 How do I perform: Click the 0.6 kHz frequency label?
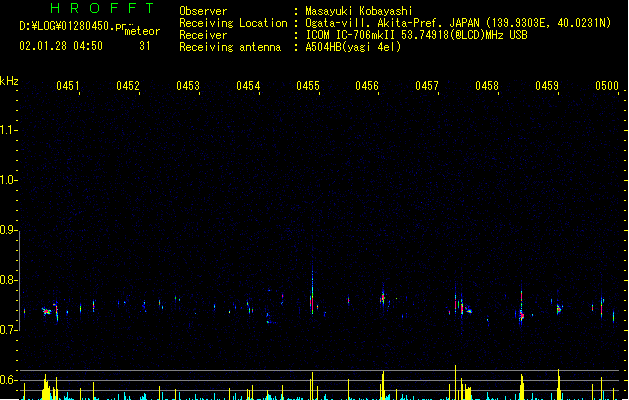pos(8,380)
